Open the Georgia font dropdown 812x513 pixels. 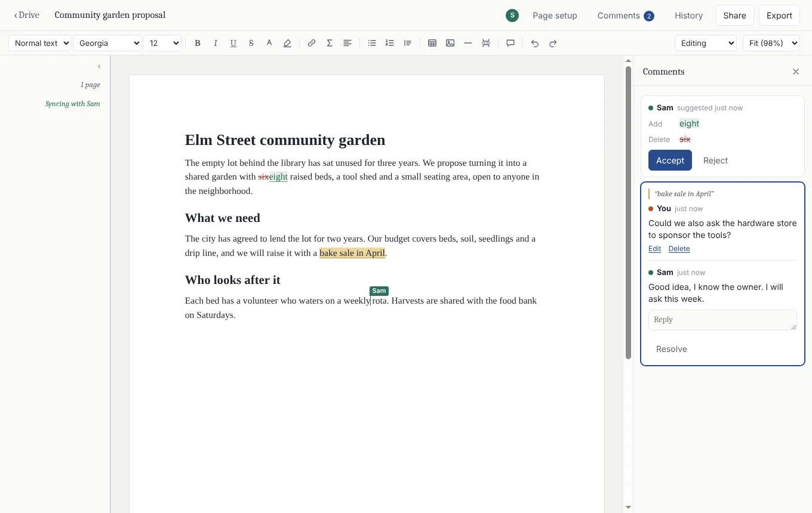pyautogui.click(x=107, y=43)
